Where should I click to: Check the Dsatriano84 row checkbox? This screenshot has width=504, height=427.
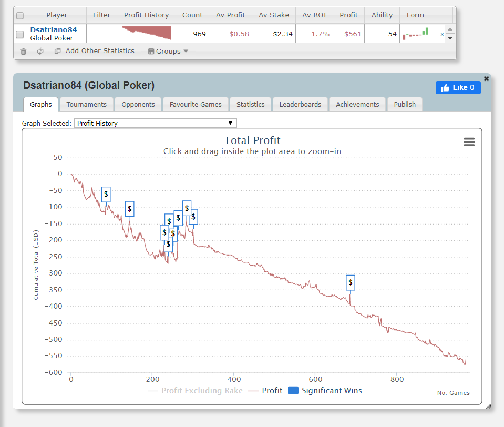coord(20,34)
